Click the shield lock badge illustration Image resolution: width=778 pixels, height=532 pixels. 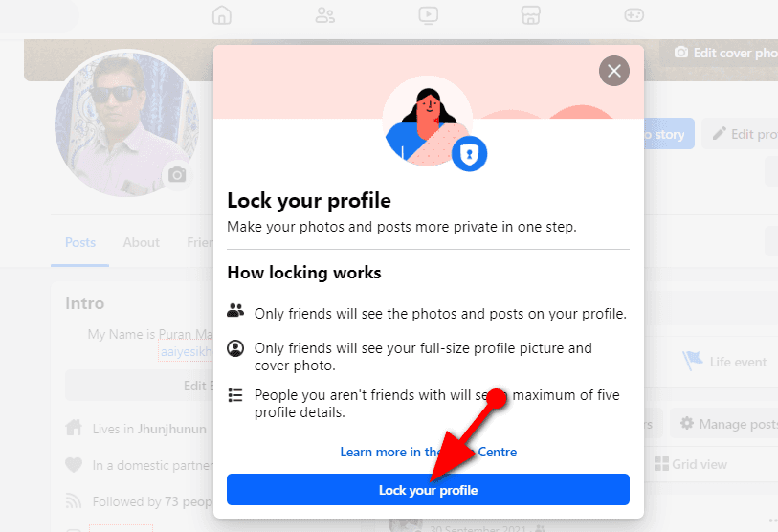469,153
